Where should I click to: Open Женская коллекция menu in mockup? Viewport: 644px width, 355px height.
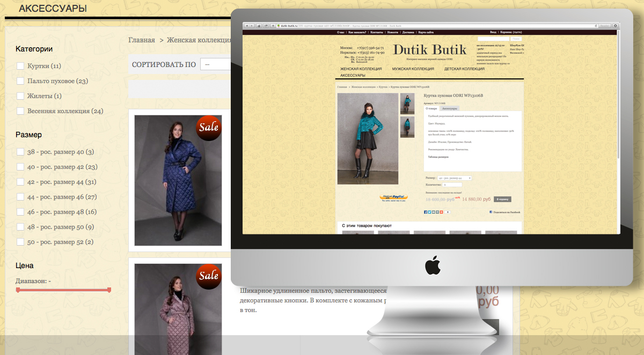coord(361,69)
